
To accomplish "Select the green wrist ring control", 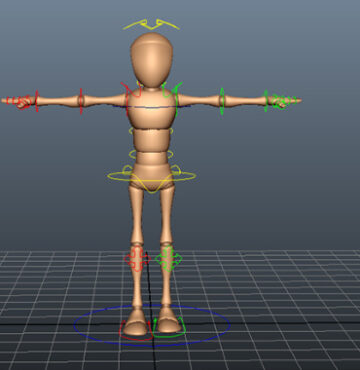I will [266, 101].
